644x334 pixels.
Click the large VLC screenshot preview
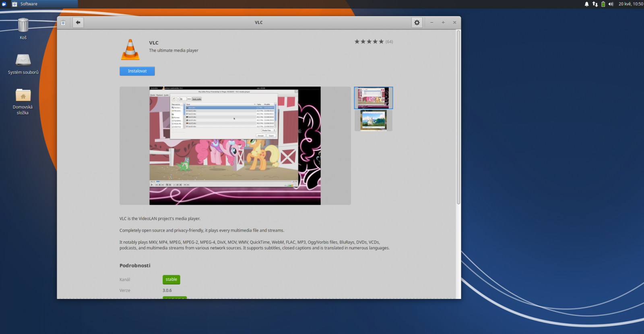point(235,146)
